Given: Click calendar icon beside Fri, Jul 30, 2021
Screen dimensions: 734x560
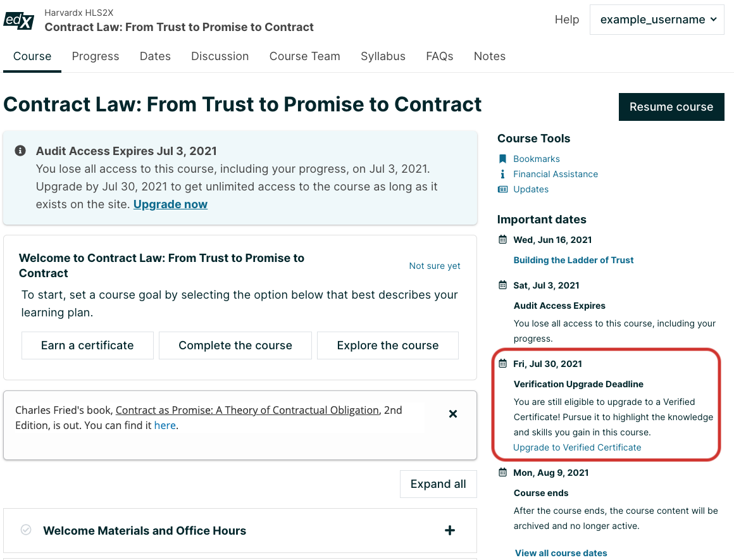Looking at the screenshot, I should tap(502, 364).
